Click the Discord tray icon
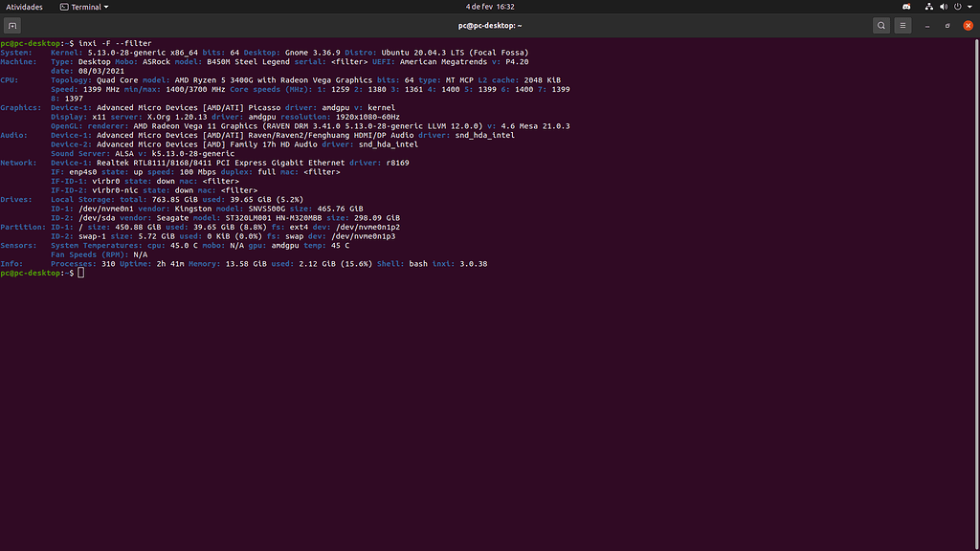This screenshot has width=980, height=551. point(906,7)
